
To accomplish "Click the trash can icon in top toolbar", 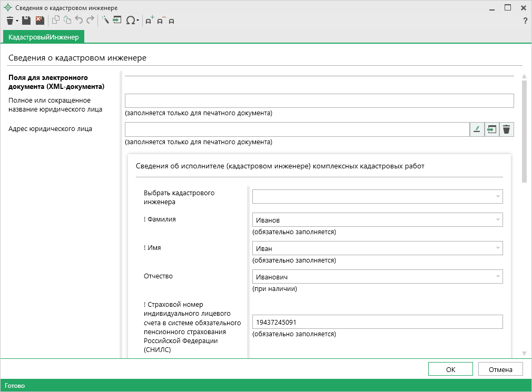I will tap(9, 21).
